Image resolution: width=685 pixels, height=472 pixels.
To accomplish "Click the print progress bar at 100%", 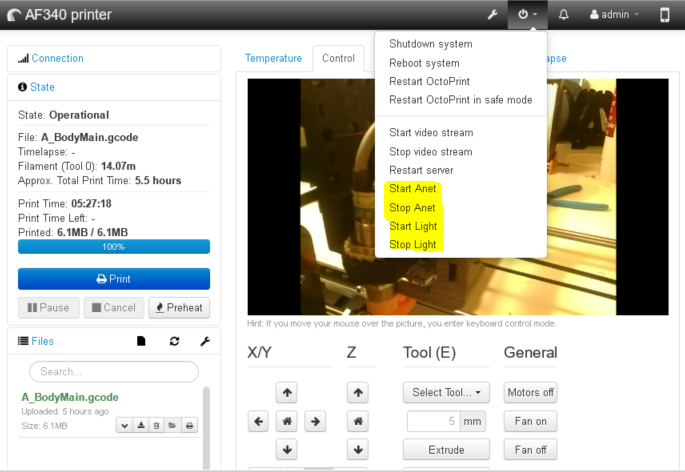I will [x=114, y=246].
